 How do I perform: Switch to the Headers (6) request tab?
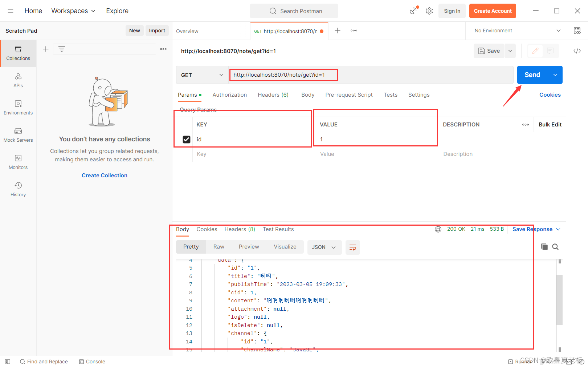pos(273,95)
